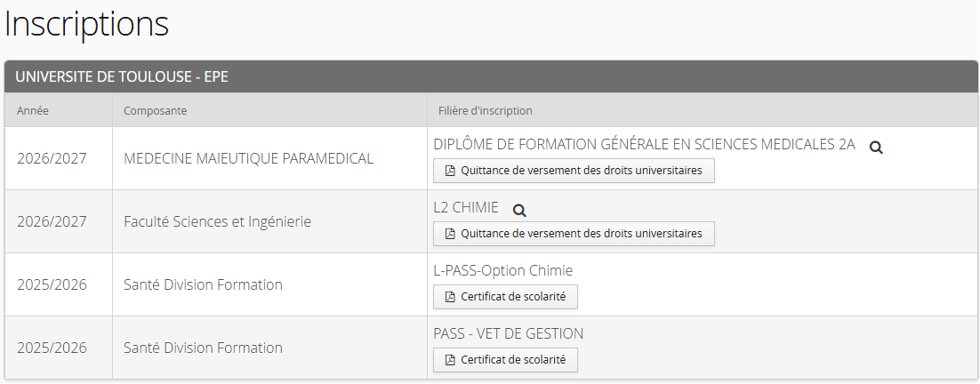Select the L2 CHIMIE title text

click(x=466, y=207)
